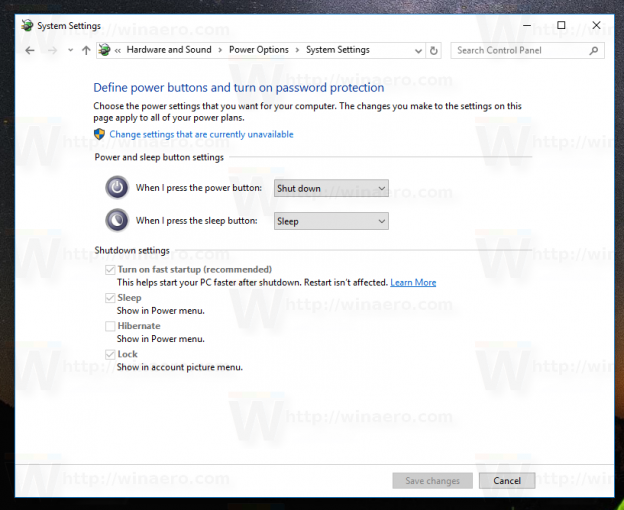Open the recent locations chevron

click(x=70, y=51)
